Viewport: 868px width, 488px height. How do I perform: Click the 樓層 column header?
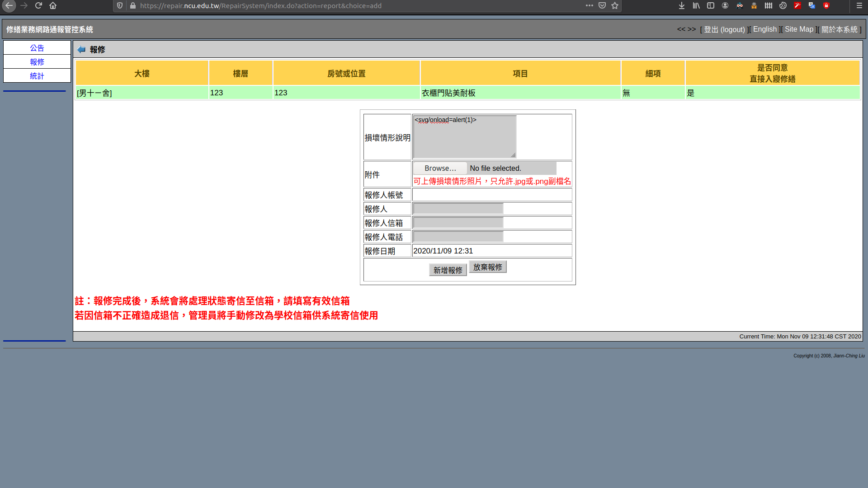pos(241,73)
